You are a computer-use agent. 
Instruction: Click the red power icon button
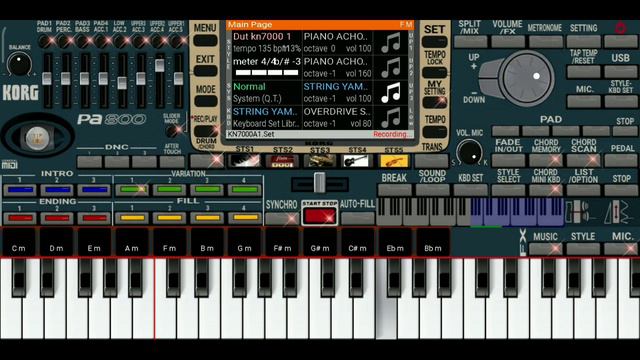[x=620, y=28]
